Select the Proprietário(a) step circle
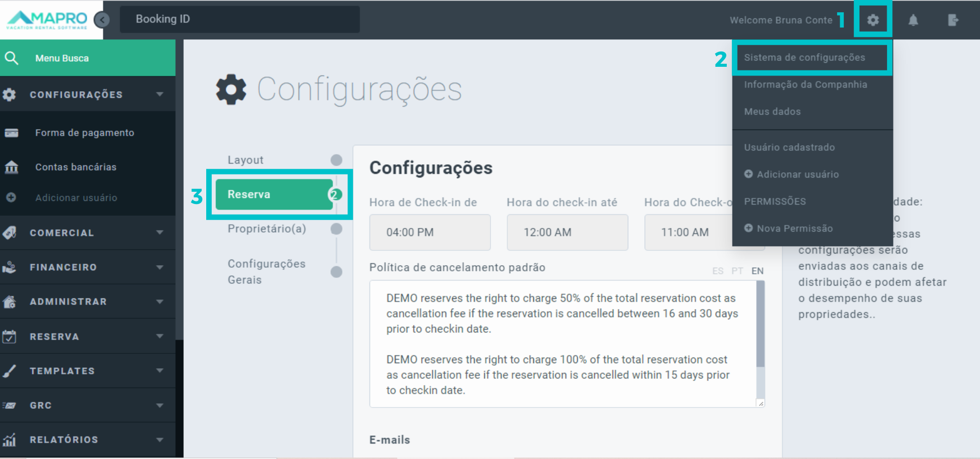The width and height of the screenshot is (980, 459). (336, 229)
